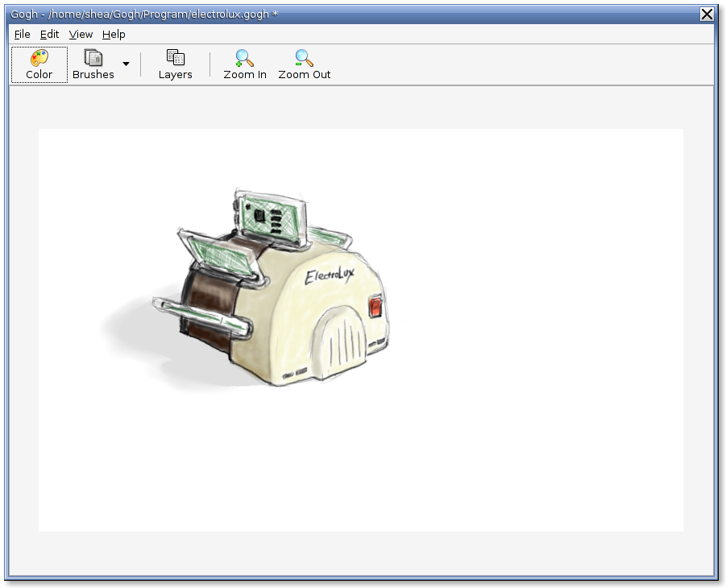Close the Gogh window
The width and height of the screenshot is (726, 588).
(x=707, y=14)
